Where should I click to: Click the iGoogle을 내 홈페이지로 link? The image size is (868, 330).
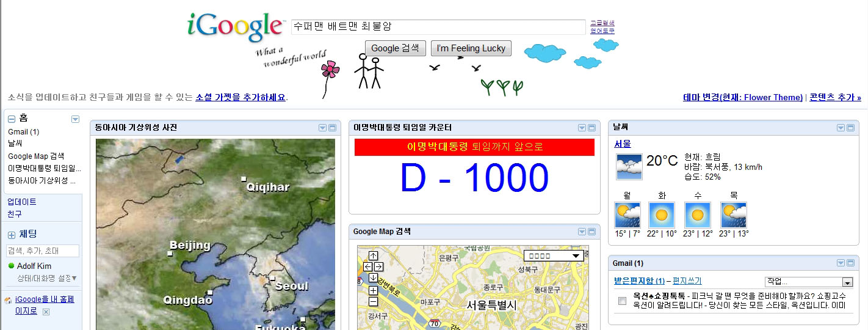coord(45,305)
